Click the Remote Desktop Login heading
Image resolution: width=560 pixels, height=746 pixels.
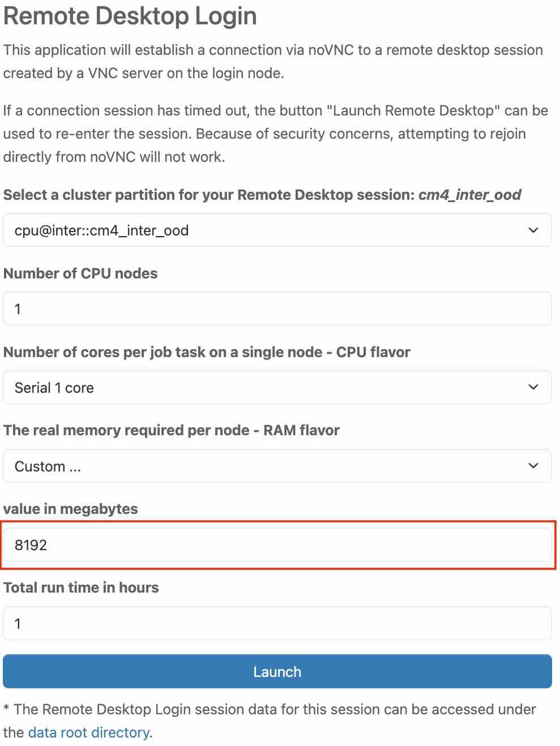[130, 16]
